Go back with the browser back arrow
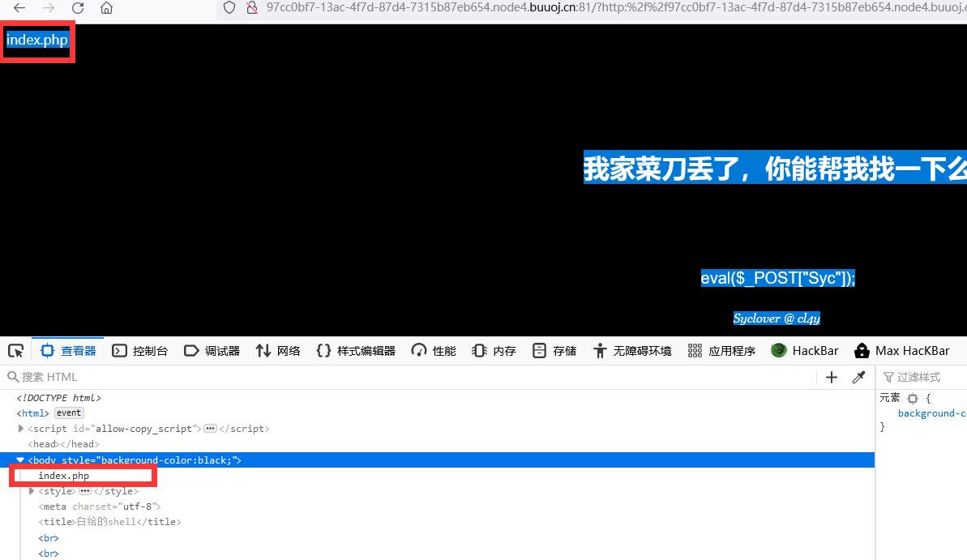 (19, 8)
